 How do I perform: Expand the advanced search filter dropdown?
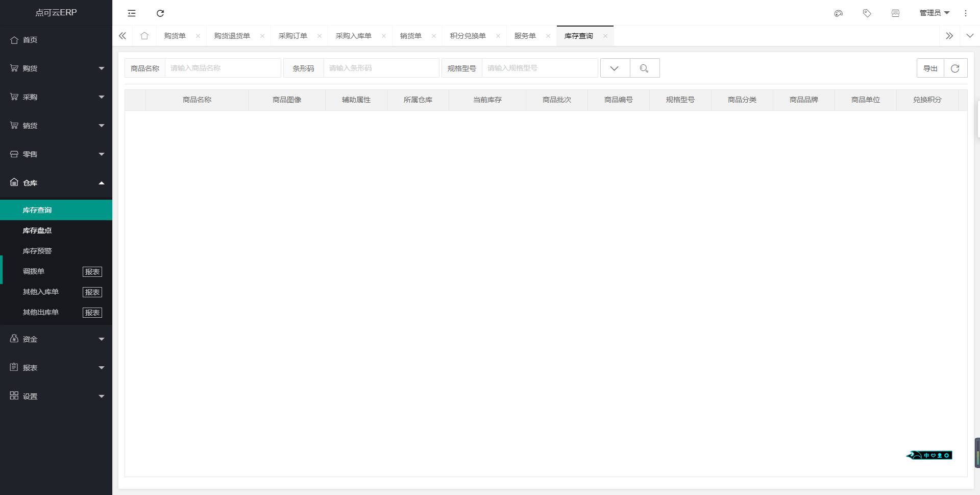coord(615,68)
